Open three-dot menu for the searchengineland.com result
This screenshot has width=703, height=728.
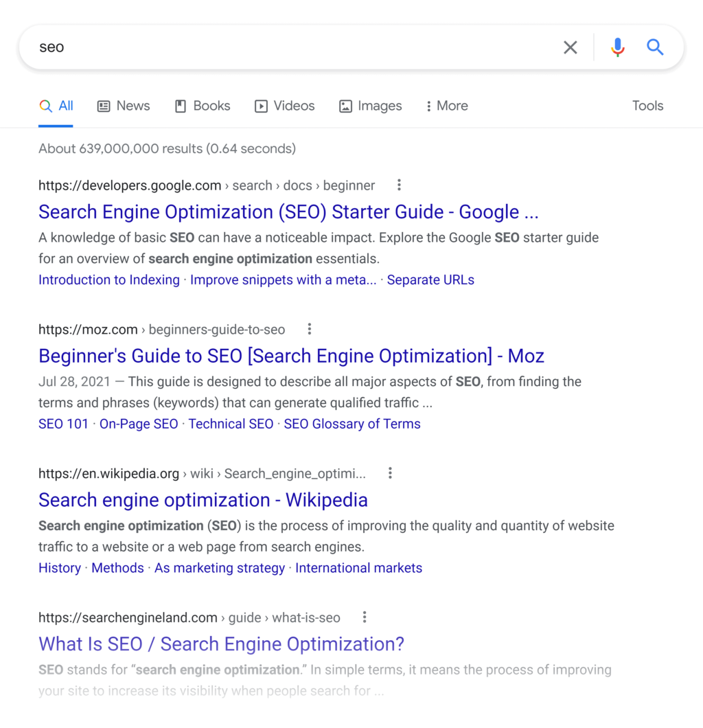365,617
